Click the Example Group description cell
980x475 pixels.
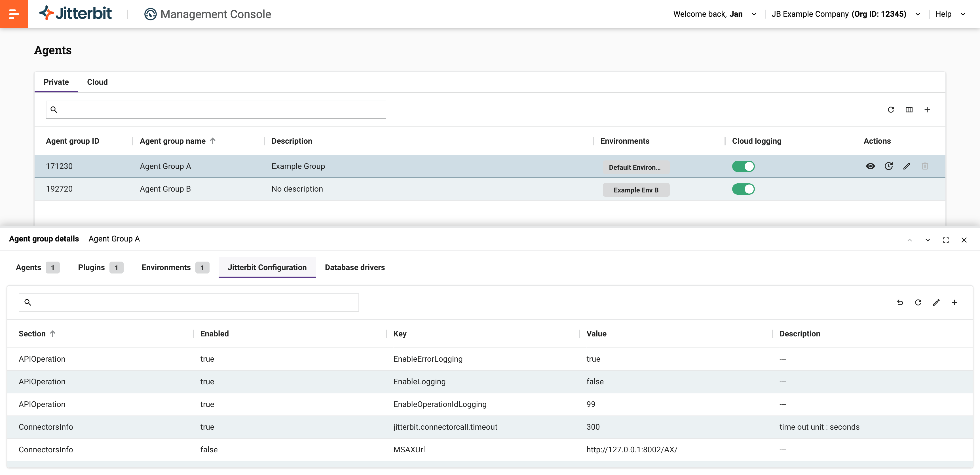pyautogui.click(x=298, y=166)
